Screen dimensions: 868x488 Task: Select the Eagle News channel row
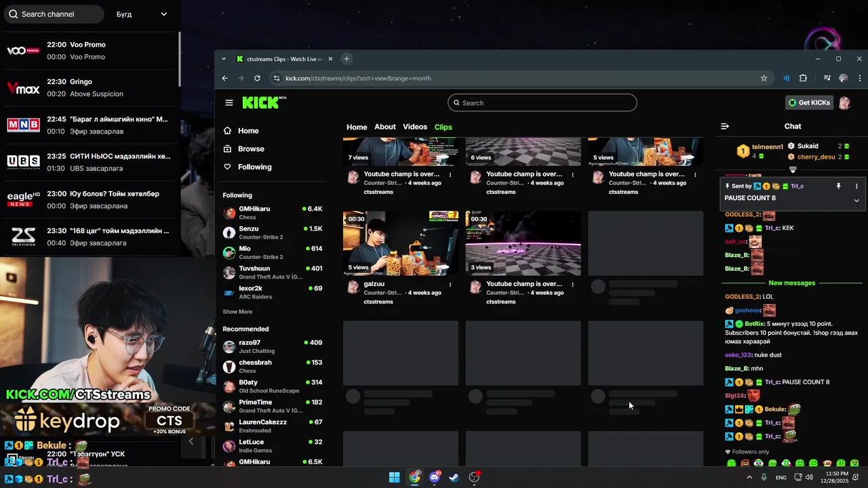[x=90, y=200]
